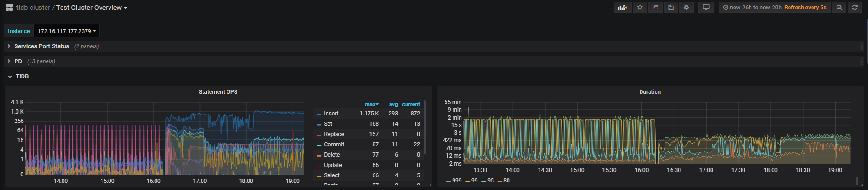The width and height of the screenshot is (868, 190).
Task: Toggle Replace series in Statement OPS legend
Action: click(334, 134)
